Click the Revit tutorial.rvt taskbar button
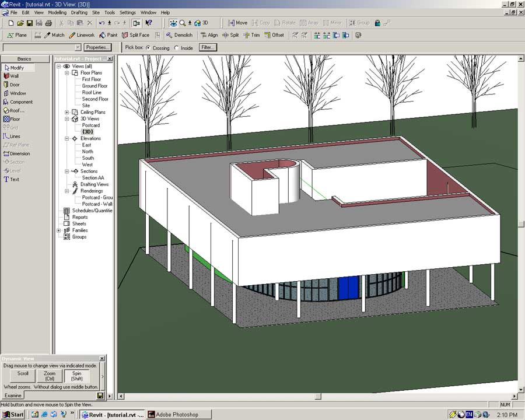 point(113,414)
